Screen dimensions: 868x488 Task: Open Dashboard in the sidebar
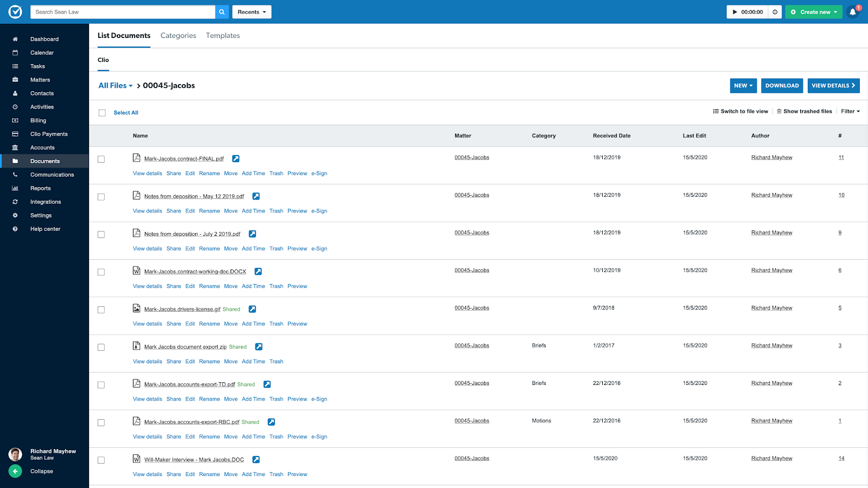click(x=44, y=39)
